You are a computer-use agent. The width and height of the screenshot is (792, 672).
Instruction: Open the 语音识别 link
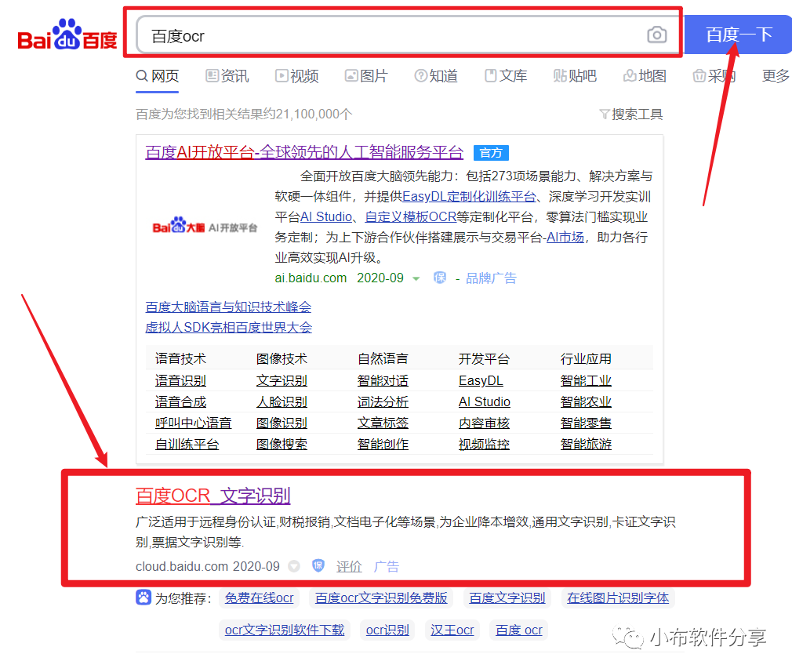180,380
